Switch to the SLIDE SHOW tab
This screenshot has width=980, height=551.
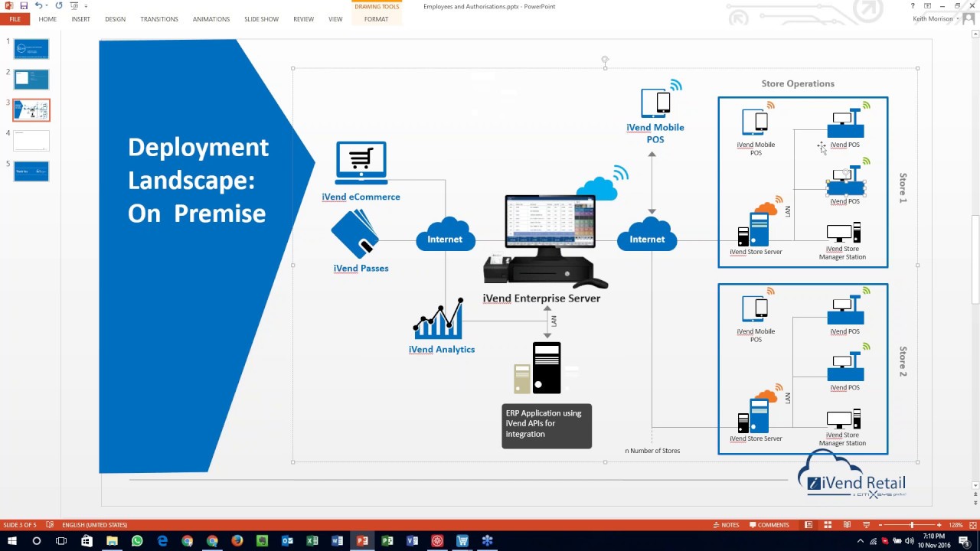(x=261, y=19)
